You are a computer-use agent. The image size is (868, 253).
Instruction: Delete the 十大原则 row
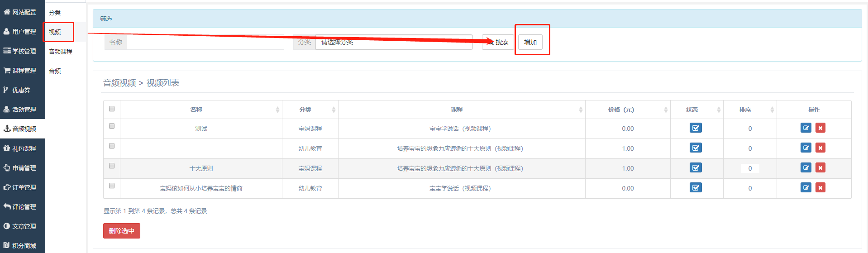(x=820, y=168)
